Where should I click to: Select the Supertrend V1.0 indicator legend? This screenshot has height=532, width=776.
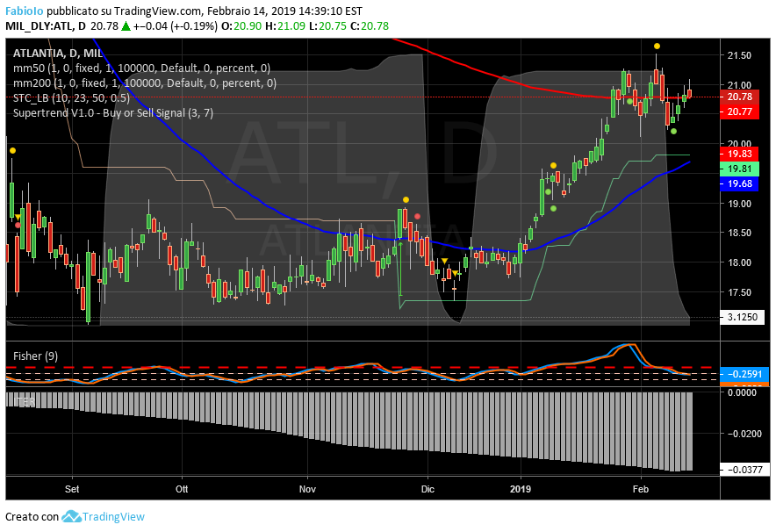tap(113, 113)
